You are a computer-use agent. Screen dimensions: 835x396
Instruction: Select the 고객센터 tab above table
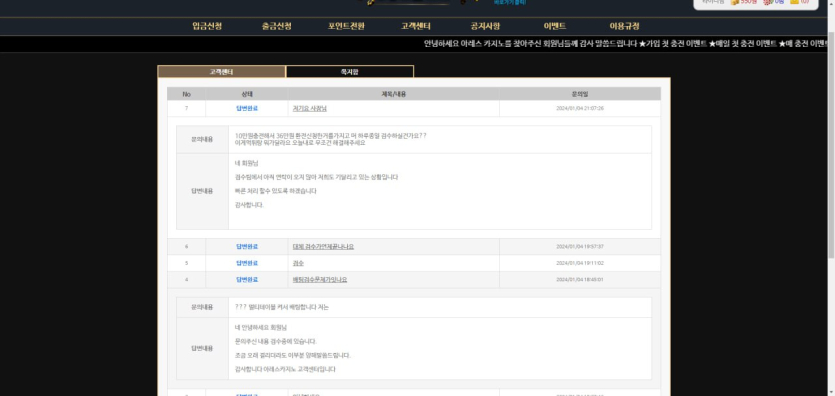click(x=222, y=71)
